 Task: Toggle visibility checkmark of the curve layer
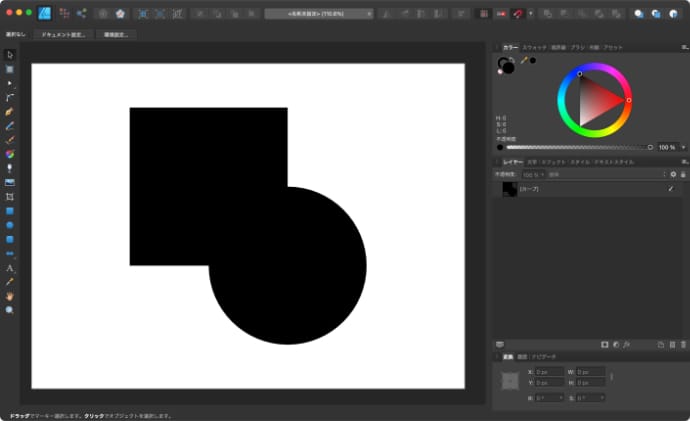670,189
